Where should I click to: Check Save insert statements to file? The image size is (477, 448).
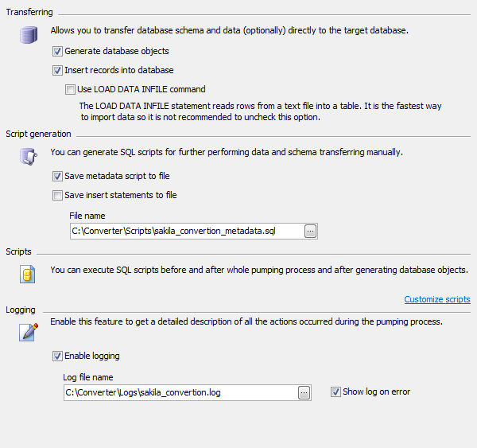(x=57, y=195)
